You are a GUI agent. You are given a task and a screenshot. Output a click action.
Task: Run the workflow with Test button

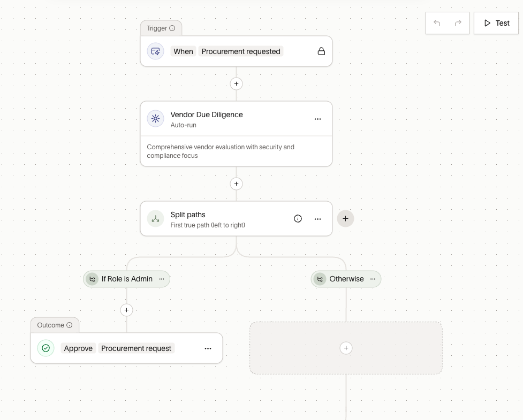pos(496,23)
